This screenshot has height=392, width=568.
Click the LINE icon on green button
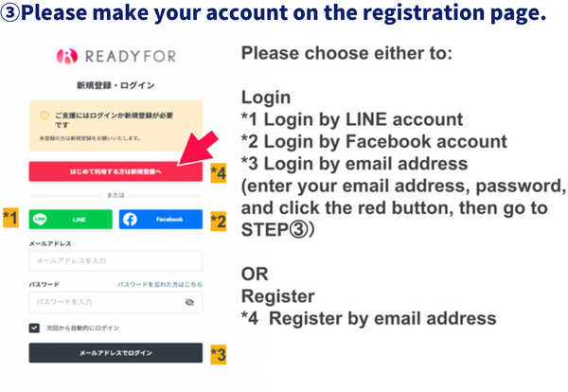point(42,219)
